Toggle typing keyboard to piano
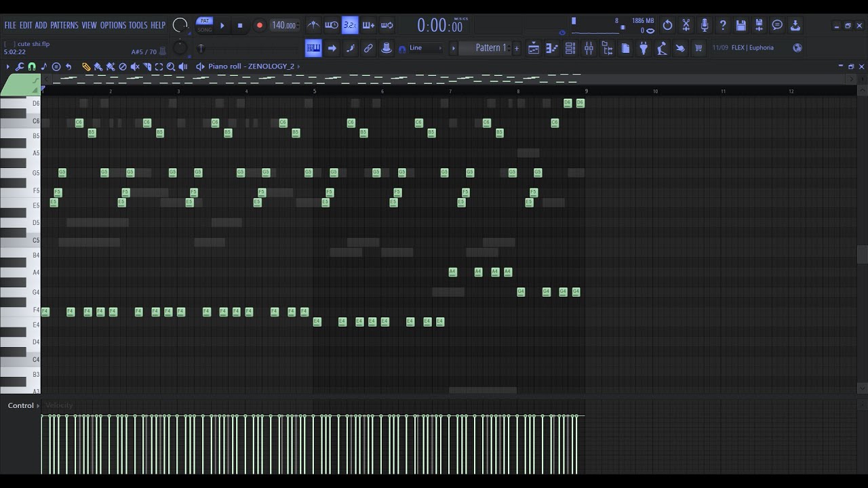868x488 pixels. 313,48
